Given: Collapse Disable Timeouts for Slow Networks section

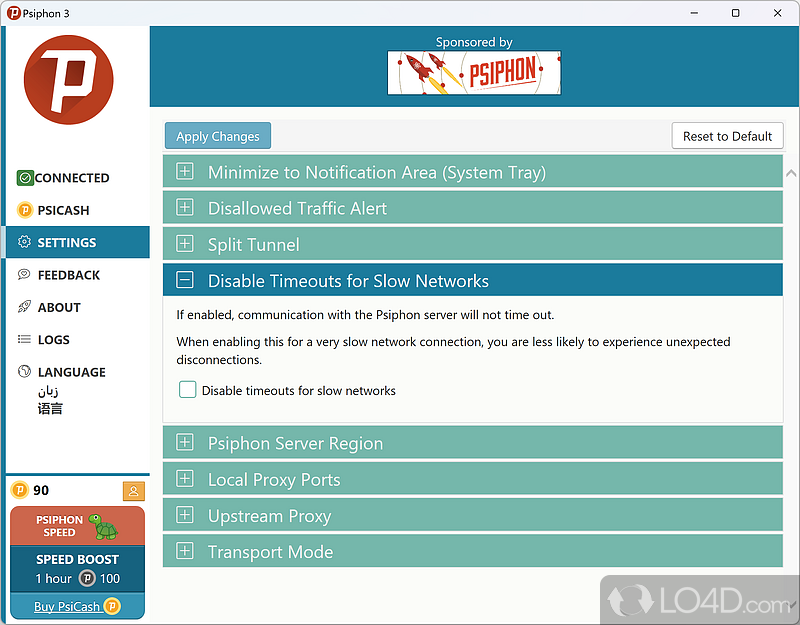Looking at the screenshot, I should click(185, 281).
